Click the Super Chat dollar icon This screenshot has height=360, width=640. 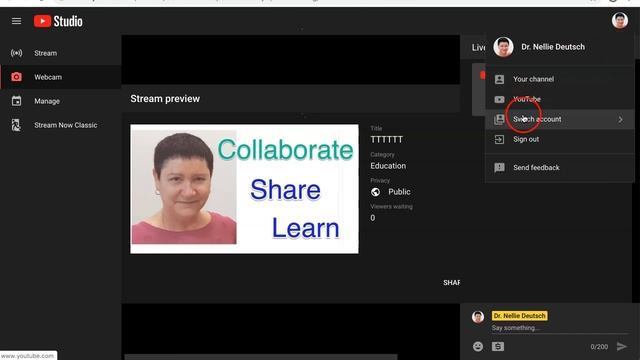click(498, 347)
